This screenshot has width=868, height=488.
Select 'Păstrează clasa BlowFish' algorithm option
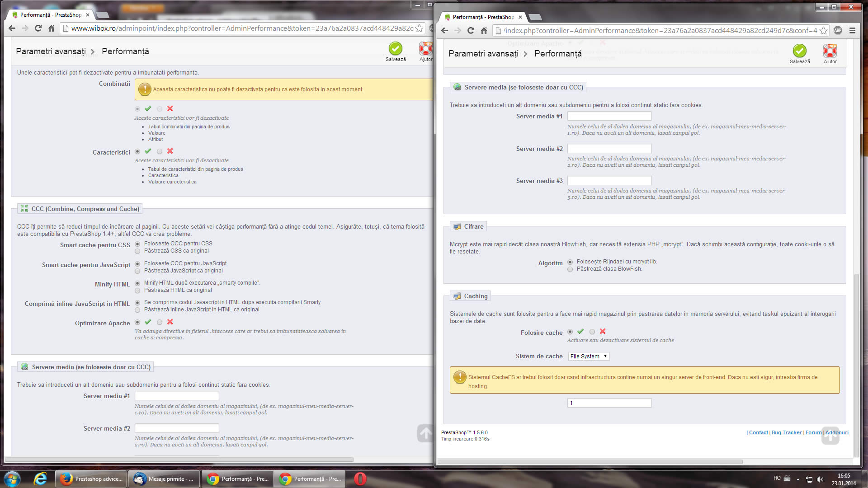[570, 269]
